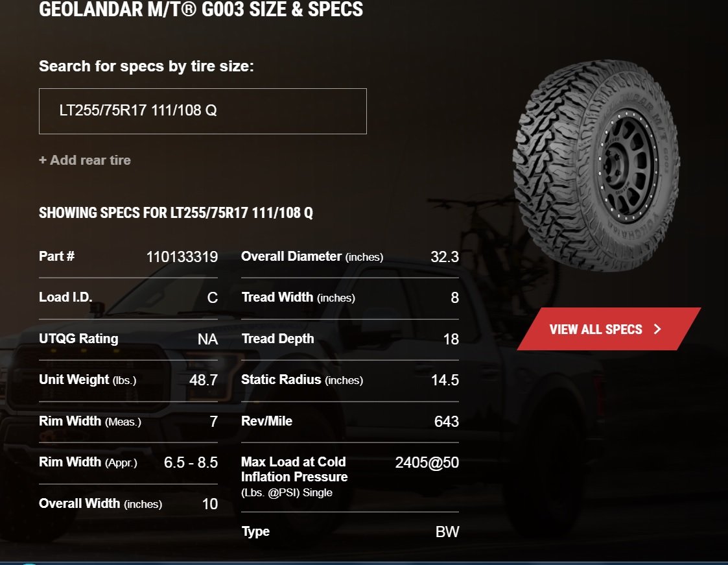The height and width of the screenshot is (565, 728).
Task: Click the 'Showing specs for LT255/75R17' heading
Action: [176, 213]
